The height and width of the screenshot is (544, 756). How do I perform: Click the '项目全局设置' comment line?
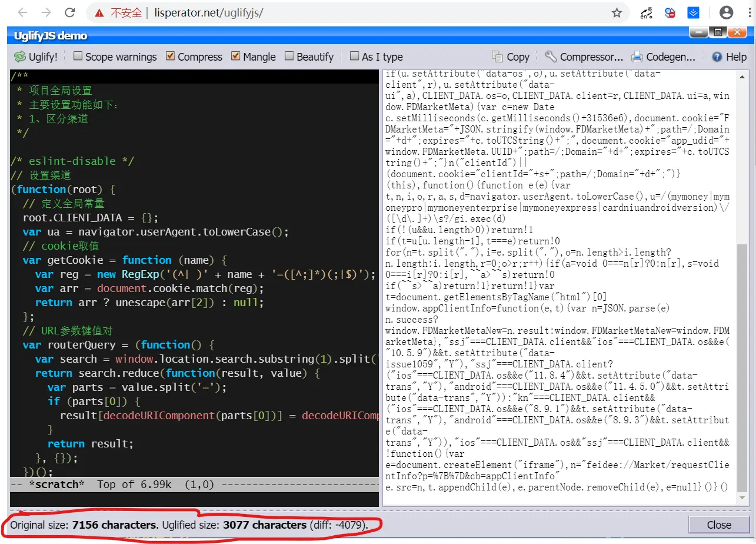click(54, 91)
